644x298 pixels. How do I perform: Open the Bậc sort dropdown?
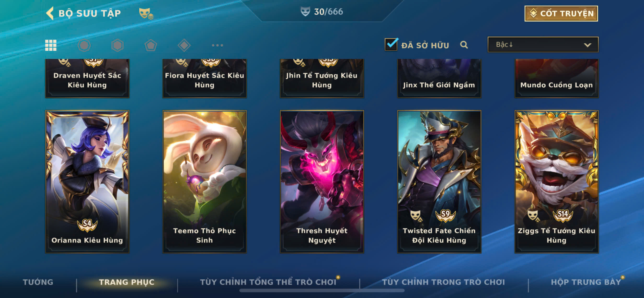click(x=543, y=45)
